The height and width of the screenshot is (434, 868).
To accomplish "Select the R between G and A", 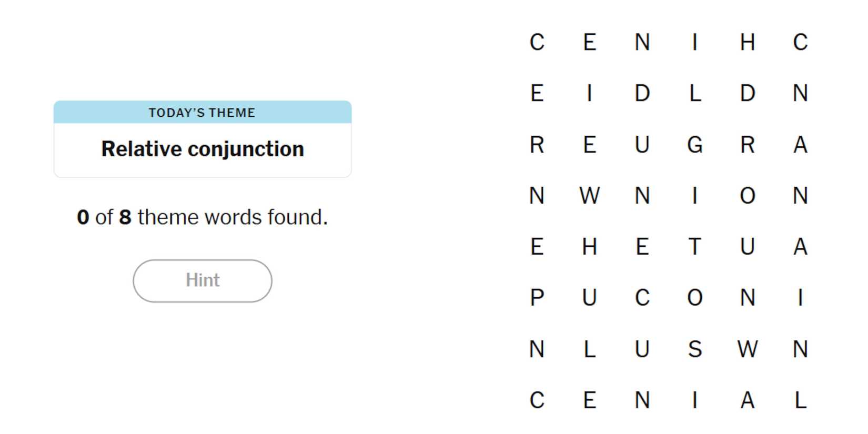I will [748, 144].
